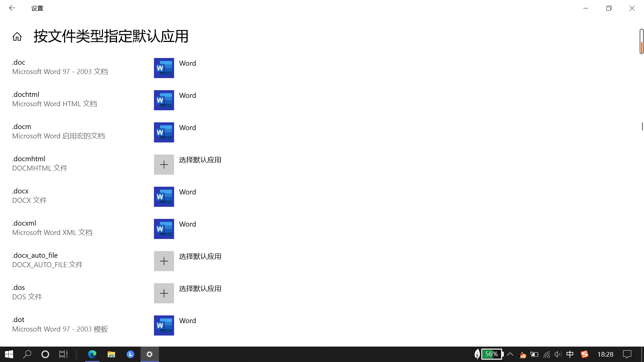The image size is (644, 362).
Task: Click Word label for .docxml
Action: pyautogui.click(x=187, y=224)
